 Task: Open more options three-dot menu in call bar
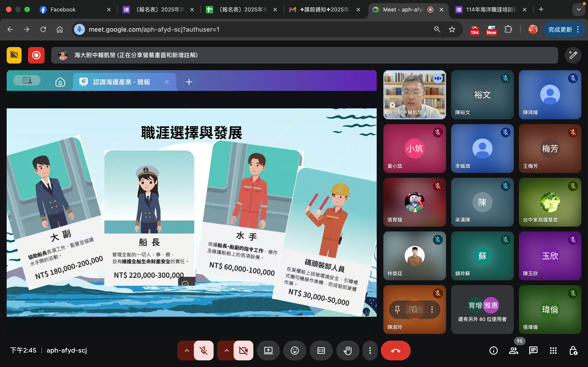(370, 350)
